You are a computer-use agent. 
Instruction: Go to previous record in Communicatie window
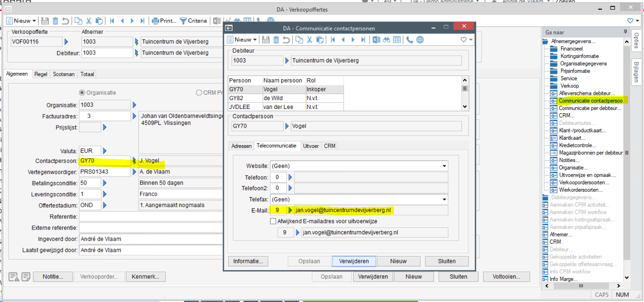tap(343, 40)
